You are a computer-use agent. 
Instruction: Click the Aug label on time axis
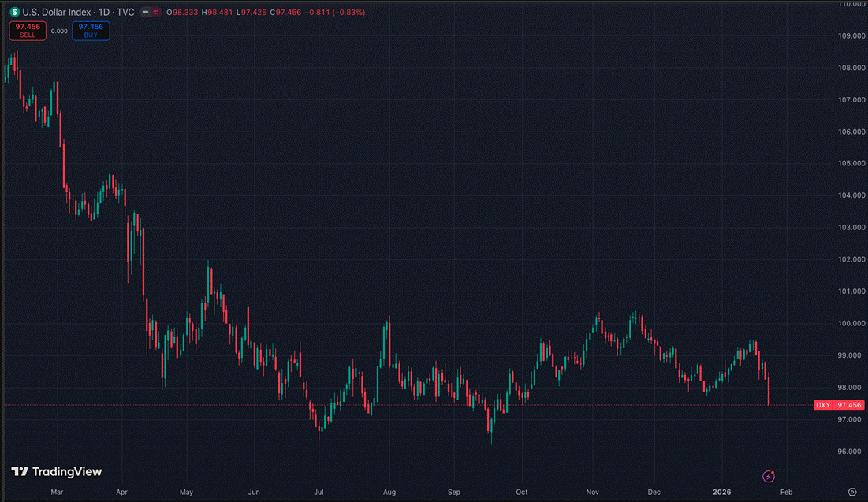(389, 492)
